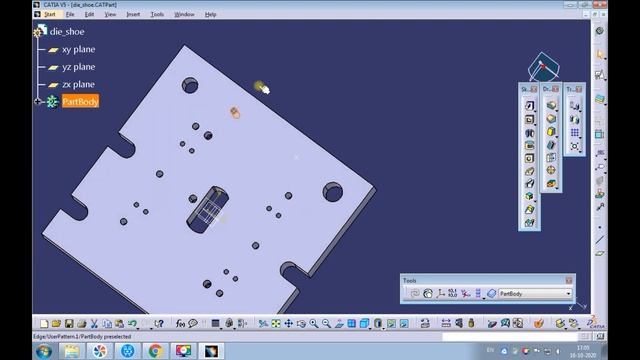Click the Fit All In view icon
The image size is (640, 360).
click(x=276, y=324)
